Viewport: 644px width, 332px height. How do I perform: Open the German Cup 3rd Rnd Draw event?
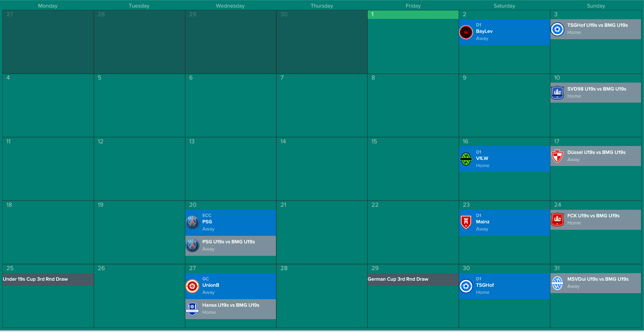(x=398, y=279)
